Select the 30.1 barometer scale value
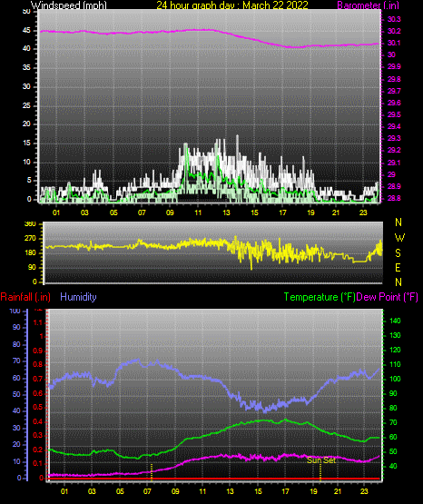 [x=394, y=43]
